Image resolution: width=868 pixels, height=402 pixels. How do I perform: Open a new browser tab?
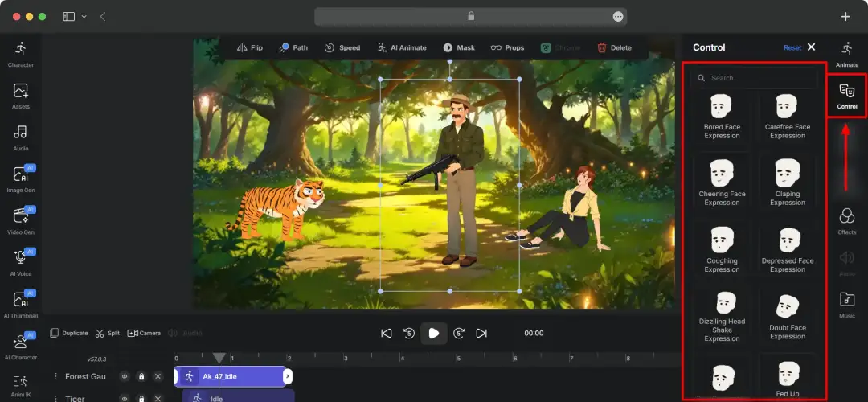point(845,17)
